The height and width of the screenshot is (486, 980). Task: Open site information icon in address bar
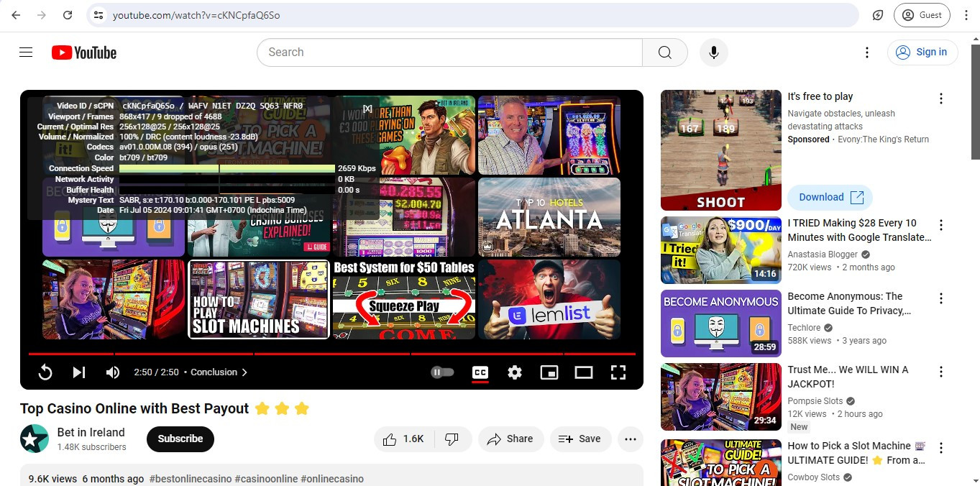click(x=99, y=15)
